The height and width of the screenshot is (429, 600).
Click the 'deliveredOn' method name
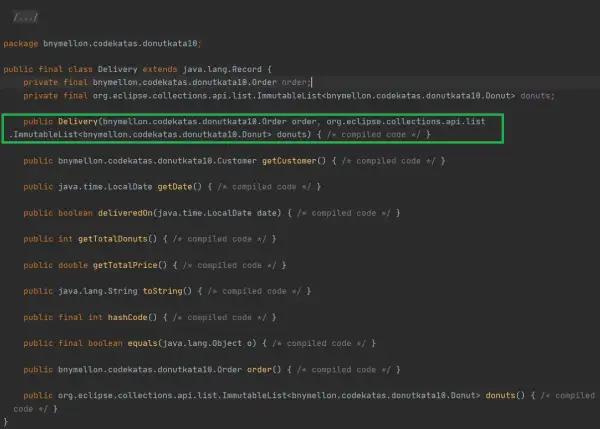[125, 213]
